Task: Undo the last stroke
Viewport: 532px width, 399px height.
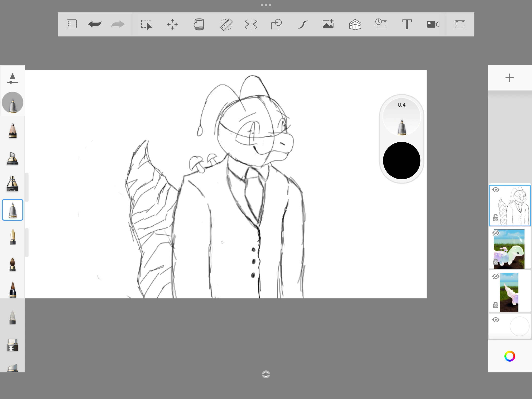Action: coord(95,24)
